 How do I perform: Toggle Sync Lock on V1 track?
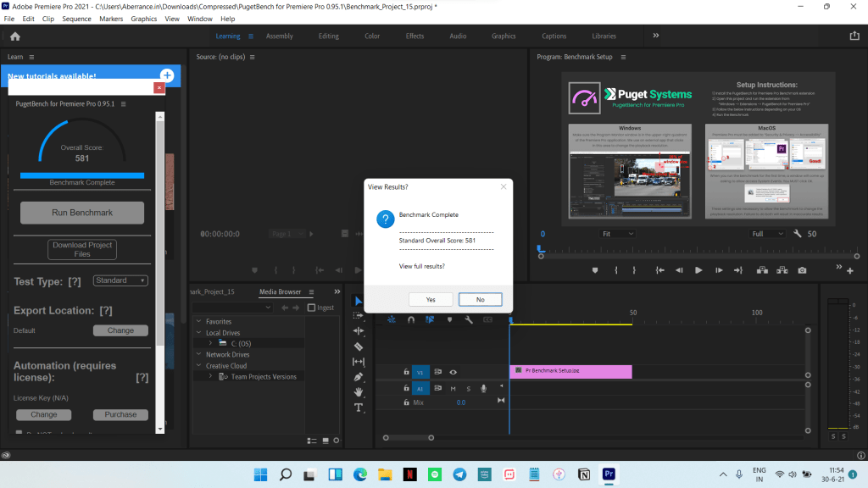(x=437, y=373)
